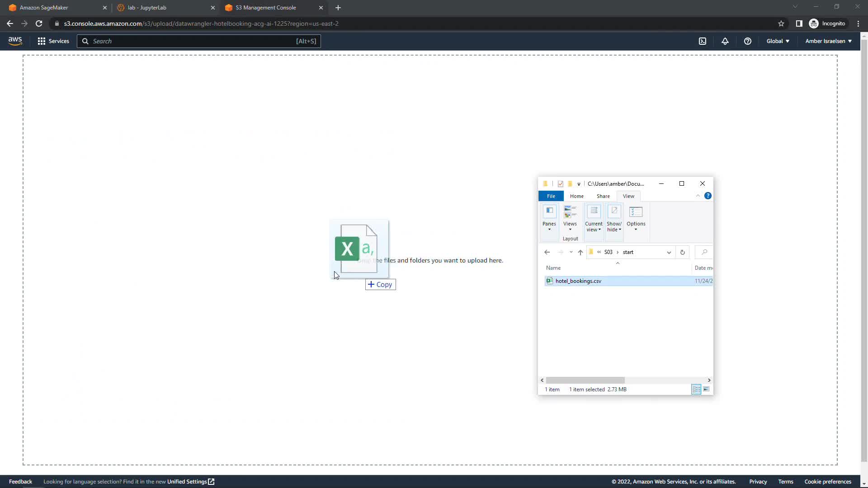Open the AWS notifications bell
Viewport: 868px width, 488px height.
coord(725,41)
